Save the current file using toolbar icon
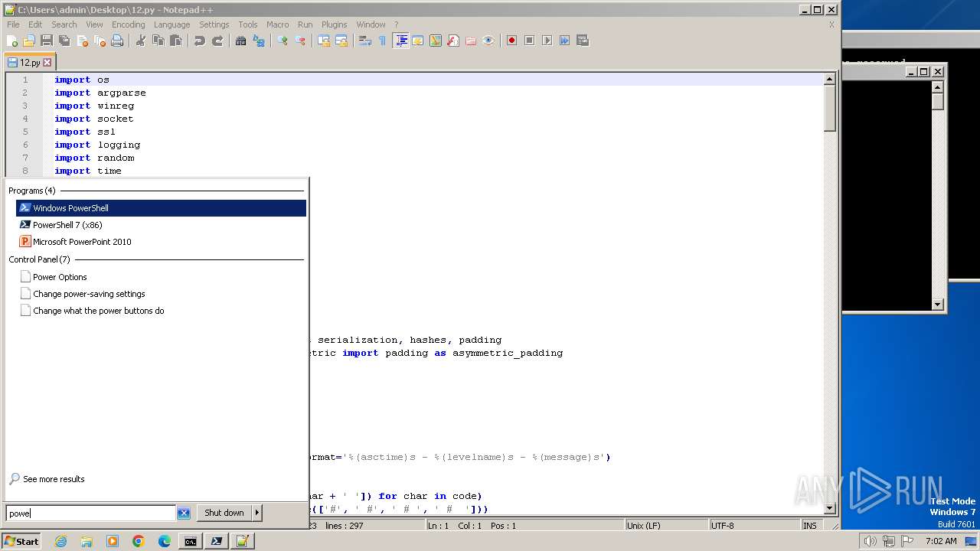This screenshot has width=980, height=551. pos(47,41)
